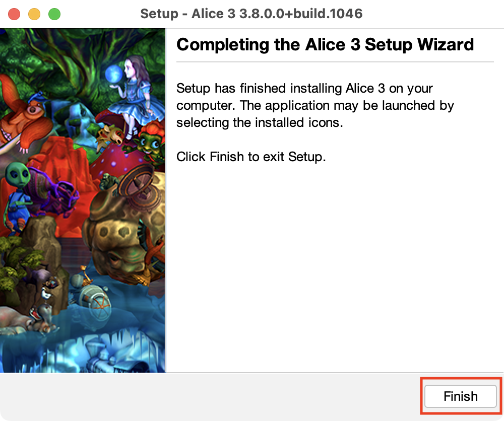Viewport: 504px width, 421px height.
Task: Close the Alice 3 Setup window
Action: 14,14
